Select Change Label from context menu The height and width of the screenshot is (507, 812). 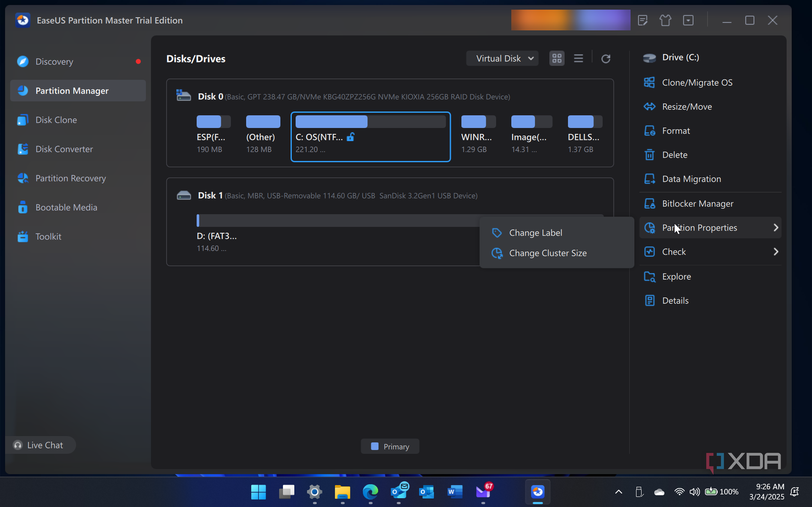[535, 233]
